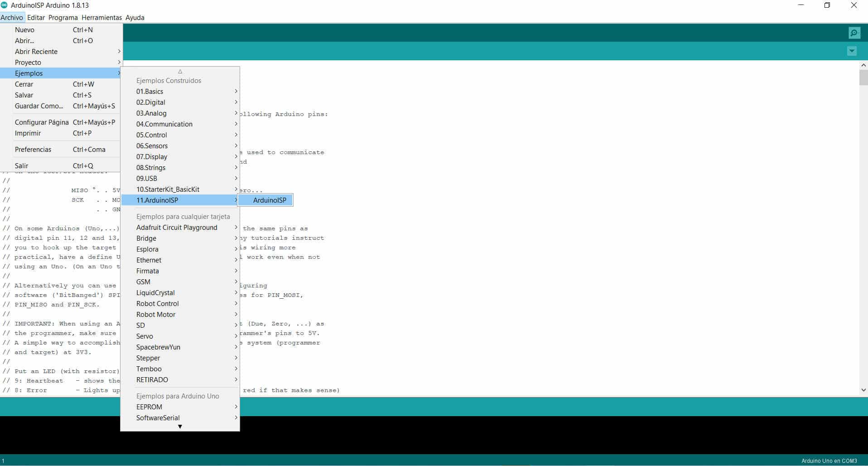Expand 07.Display examples
Screen dimensions: 868x466
[x=180, y=157]
